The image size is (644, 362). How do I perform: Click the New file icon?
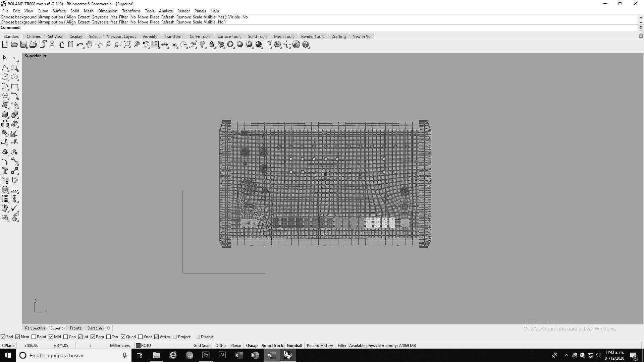[5, 45]
